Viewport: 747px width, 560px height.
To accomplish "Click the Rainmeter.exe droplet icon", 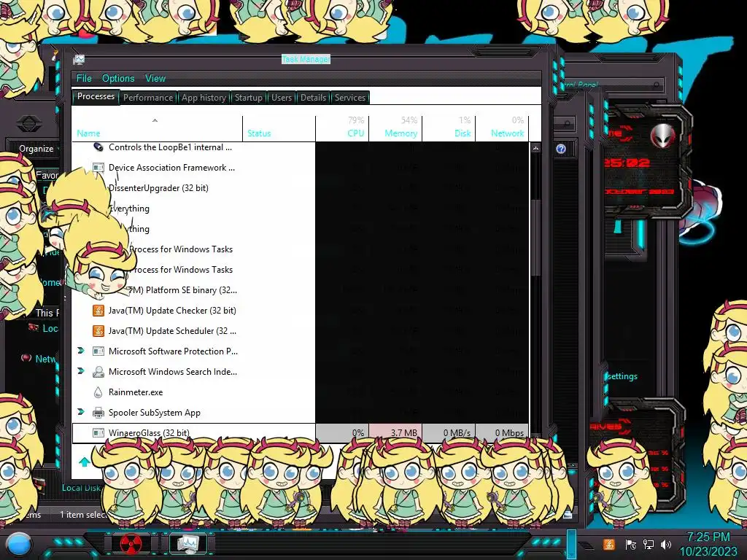I will (98, 392).
